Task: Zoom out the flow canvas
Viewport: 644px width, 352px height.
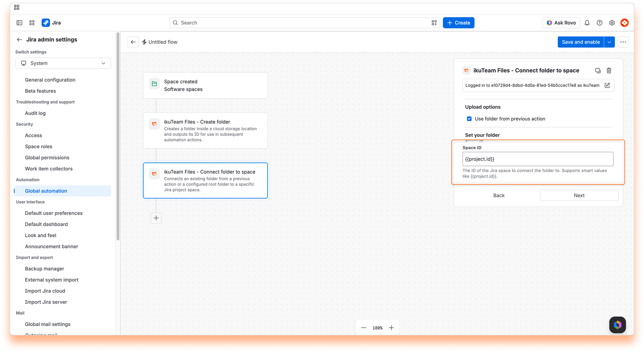Action: click(364, 328)
